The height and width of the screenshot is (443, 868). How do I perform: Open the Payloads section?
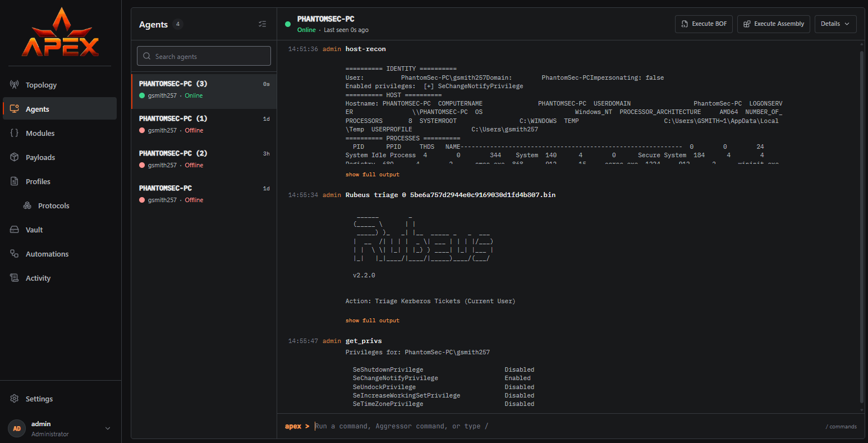tap(60, 157)
